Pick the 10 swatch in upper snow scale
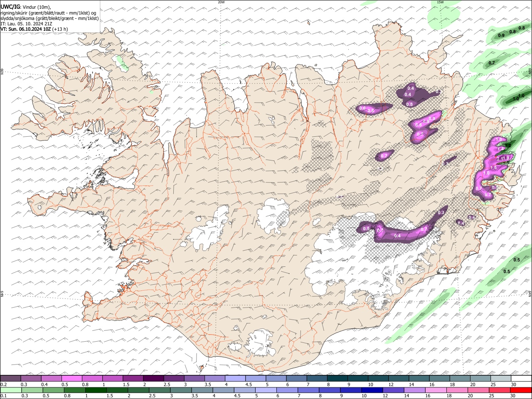This screenshot has width=532, height=399. pyautogui.click(x=378, y=378)
